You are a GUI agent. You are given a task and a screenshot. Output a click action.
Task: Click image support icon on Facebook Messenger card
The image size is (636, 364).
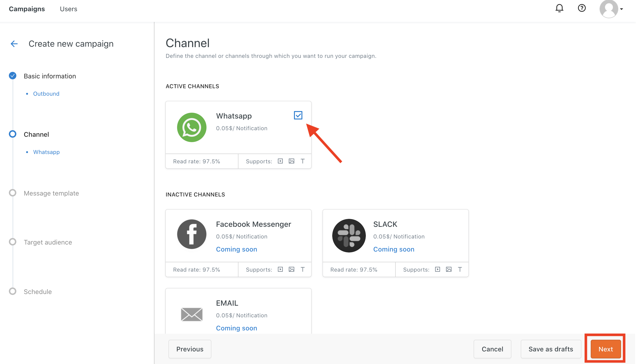point(291,269)
